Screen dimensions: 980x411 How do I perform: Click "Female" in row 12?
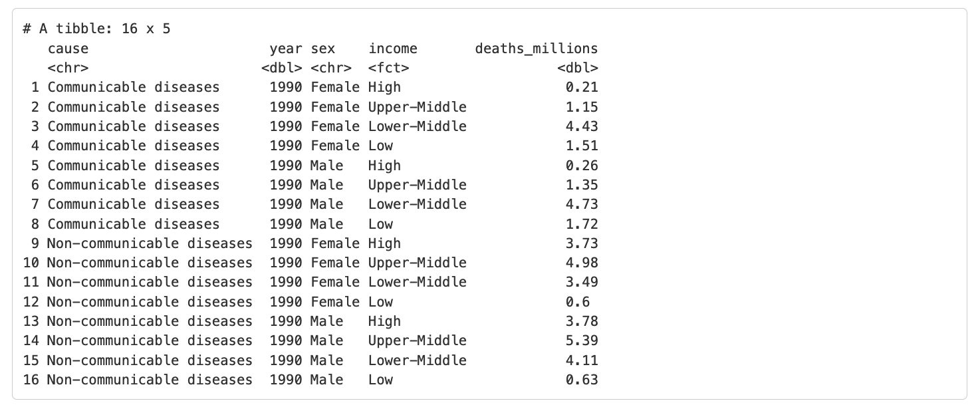pyautogui.click(x=335, y=302)
